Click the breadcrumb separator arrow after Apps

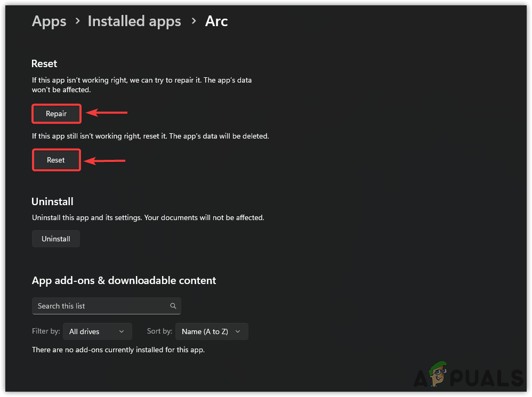coord(77,21)
